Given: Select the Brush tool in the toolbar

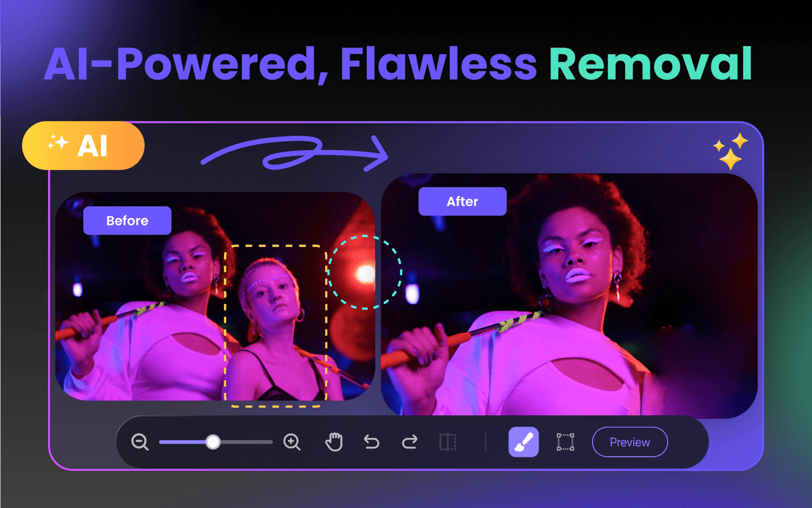Looking at the screenshot, I should (x=523, y=442).
